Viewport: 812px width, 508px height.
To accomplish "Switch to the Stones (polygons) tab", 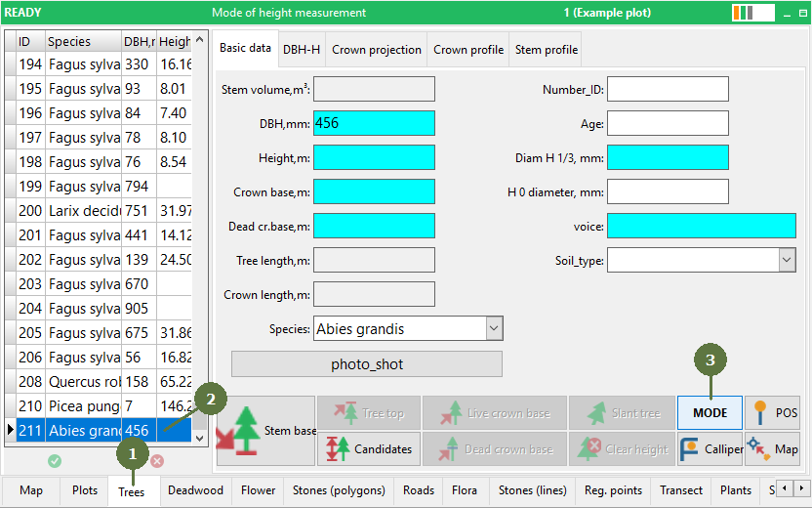I will pos(339,490).
